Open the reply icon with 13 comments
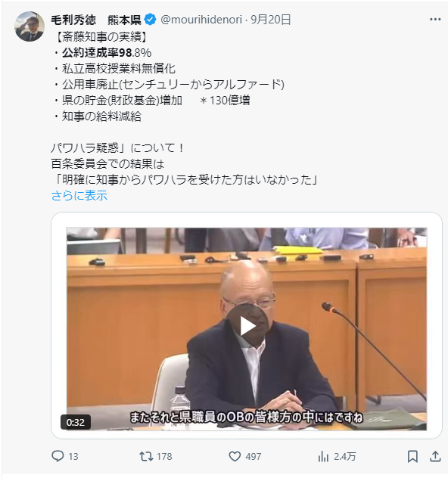The height and width of the screenshot is (481, 448). tap(58, 456)
